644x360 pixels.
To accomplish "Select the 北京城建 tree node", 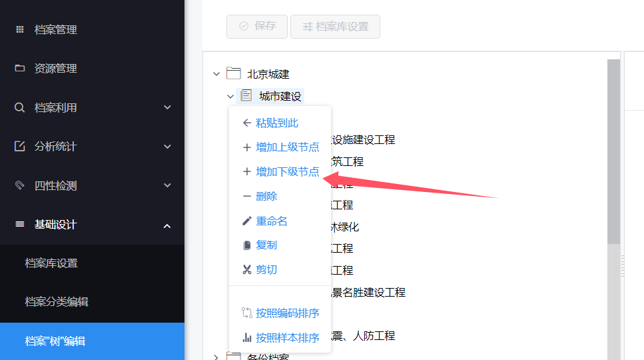I will point(268,74).
